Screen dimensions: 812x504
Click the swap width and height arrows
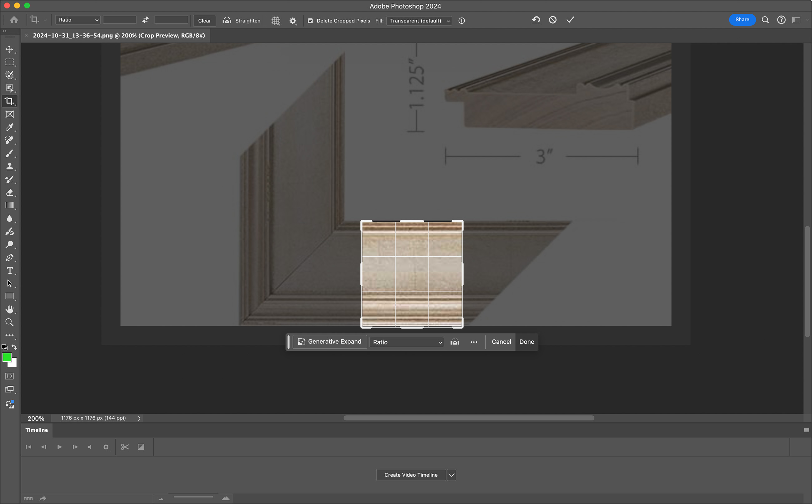pyautogui.click(x=146, y=20)
